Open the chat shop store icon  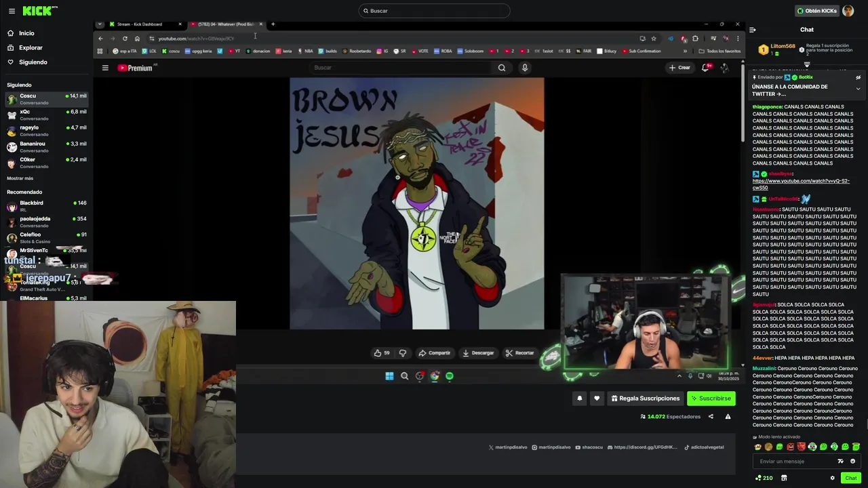click(784, 478)
